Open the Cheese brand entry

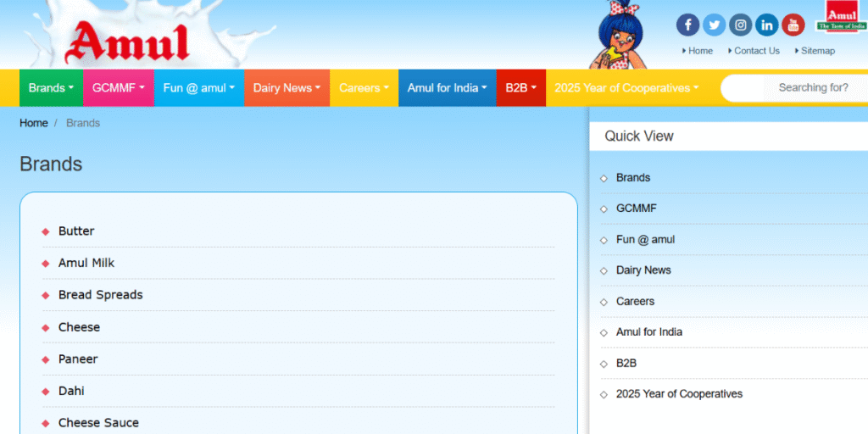point(79,327)
